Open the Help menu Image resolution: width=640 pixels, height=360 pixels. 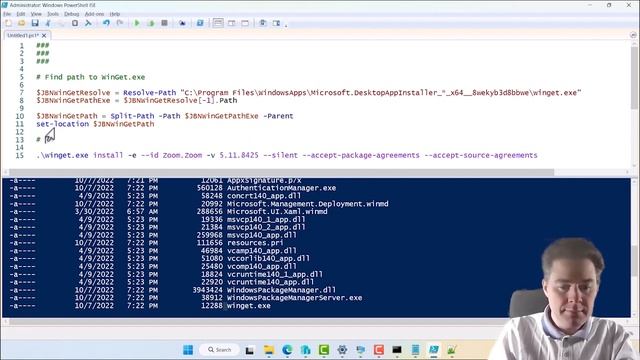115,14
